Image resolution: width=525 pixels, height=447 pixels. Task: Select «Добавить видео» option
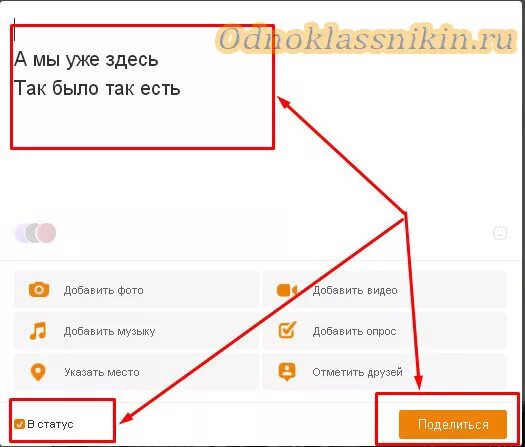click(x=384, y=290)
